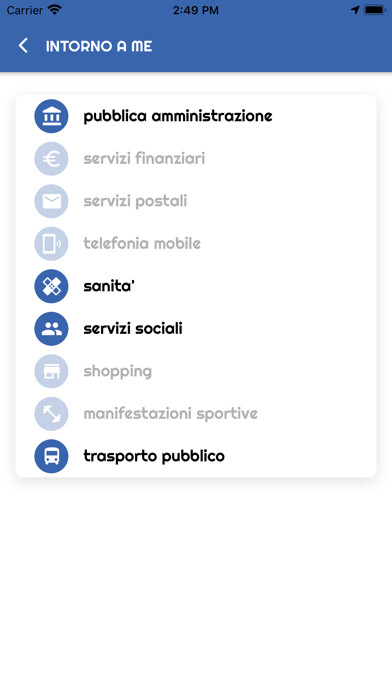This screenshot has height=696, width=392.
Task: Tap the shopping text label
Action: 118,372
